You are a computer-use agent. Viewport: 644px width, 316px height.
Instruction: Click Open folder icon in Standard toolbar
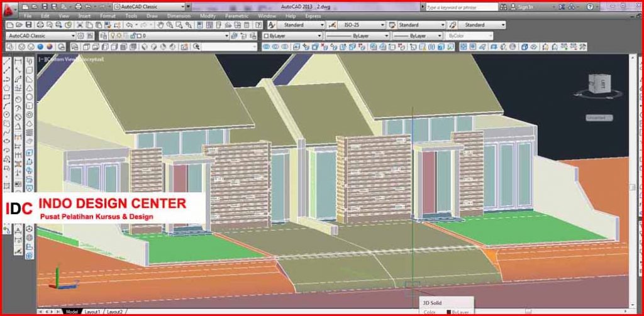click(19, 25)
